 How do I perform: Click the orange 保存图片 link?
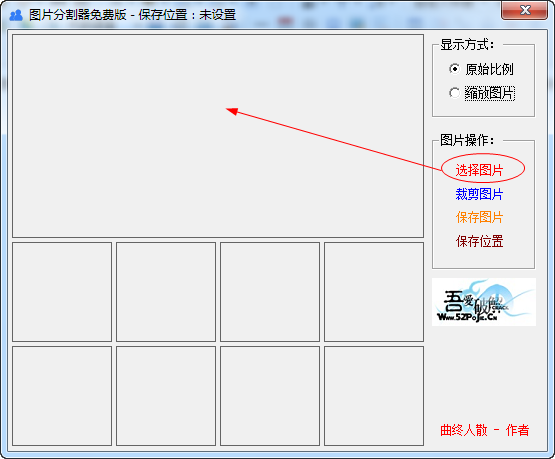pyautogui.click(x=479, y=217)
